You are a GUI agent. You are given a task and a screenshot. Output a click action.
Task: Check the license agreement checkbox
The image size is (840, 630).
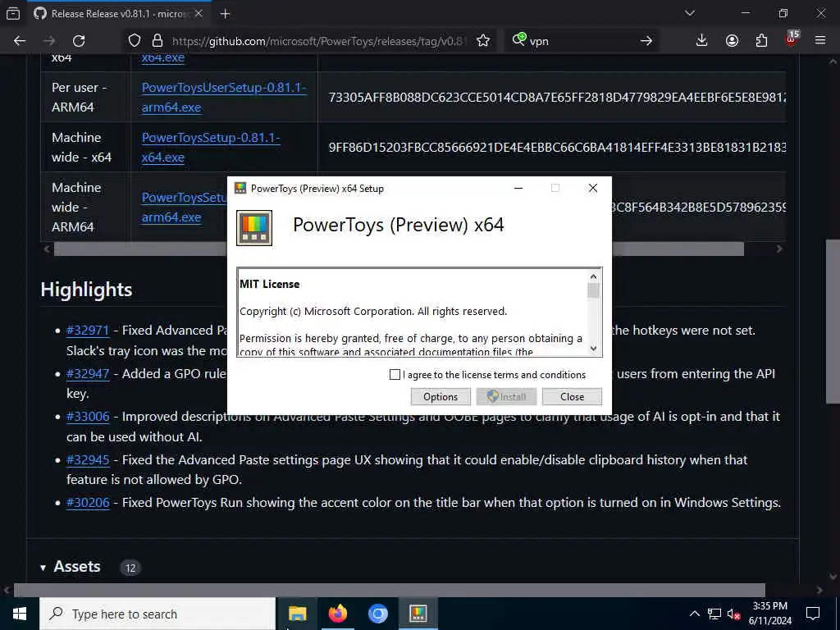pos(395,374)
